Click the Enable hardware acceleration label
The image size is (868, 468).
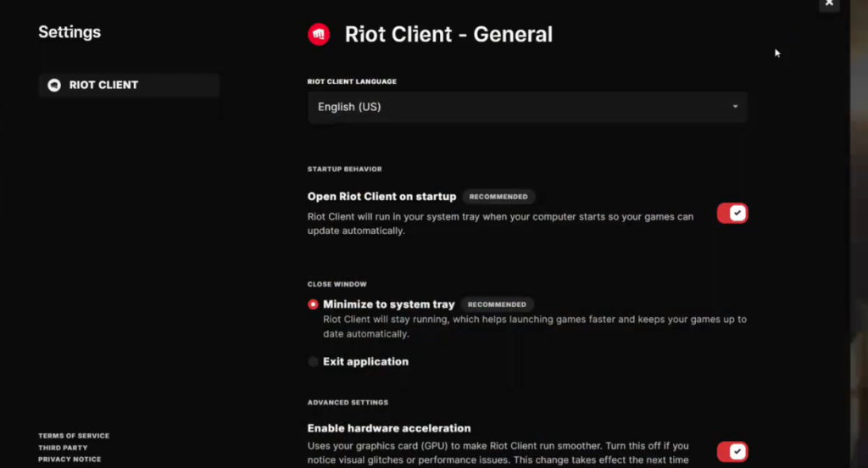[x=389, y=428]
